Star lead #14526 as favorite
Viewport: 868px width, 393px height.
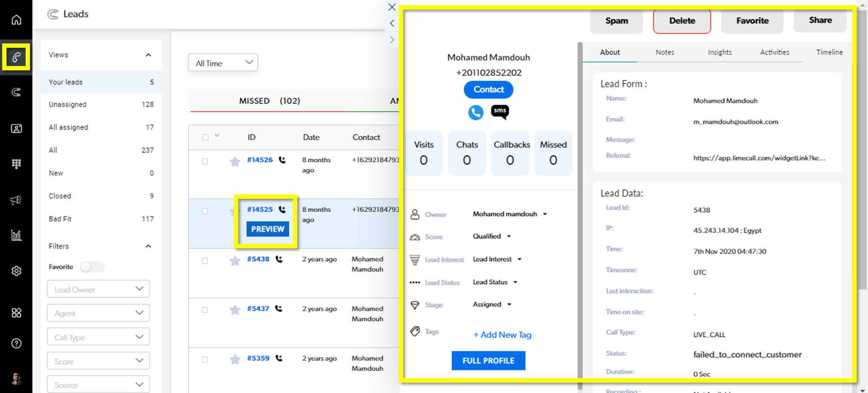pyautogui.click(x=235, y=162)
